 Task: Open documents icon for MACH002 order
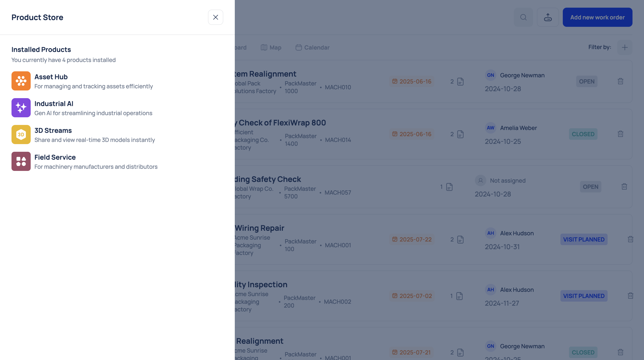[x=460, y=296]
